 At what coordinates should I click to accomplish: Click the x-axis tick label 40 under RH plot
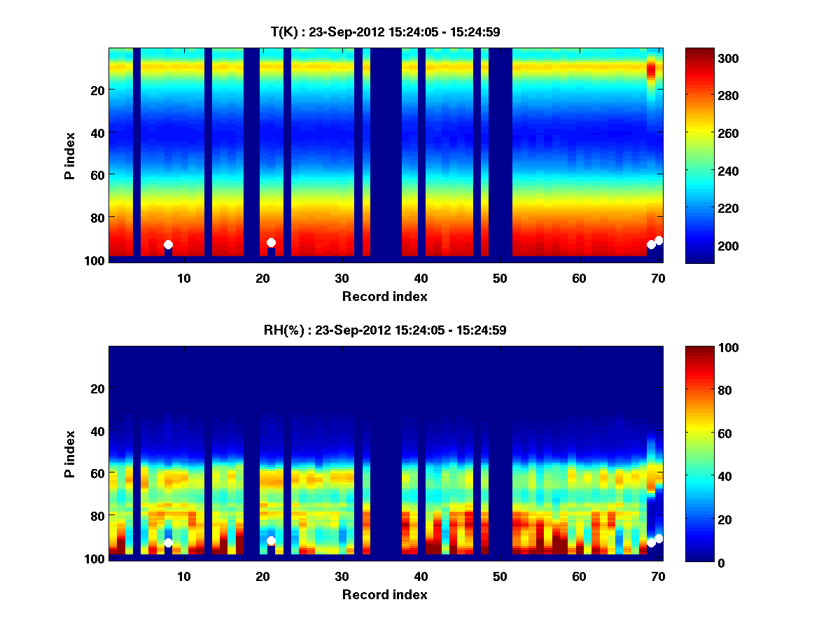click(421, 577)
